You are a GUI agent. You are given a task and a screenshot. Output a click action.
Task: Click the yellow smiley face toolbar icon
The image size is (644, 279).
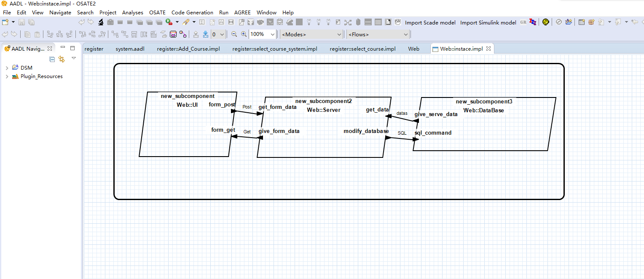(546, 22)
